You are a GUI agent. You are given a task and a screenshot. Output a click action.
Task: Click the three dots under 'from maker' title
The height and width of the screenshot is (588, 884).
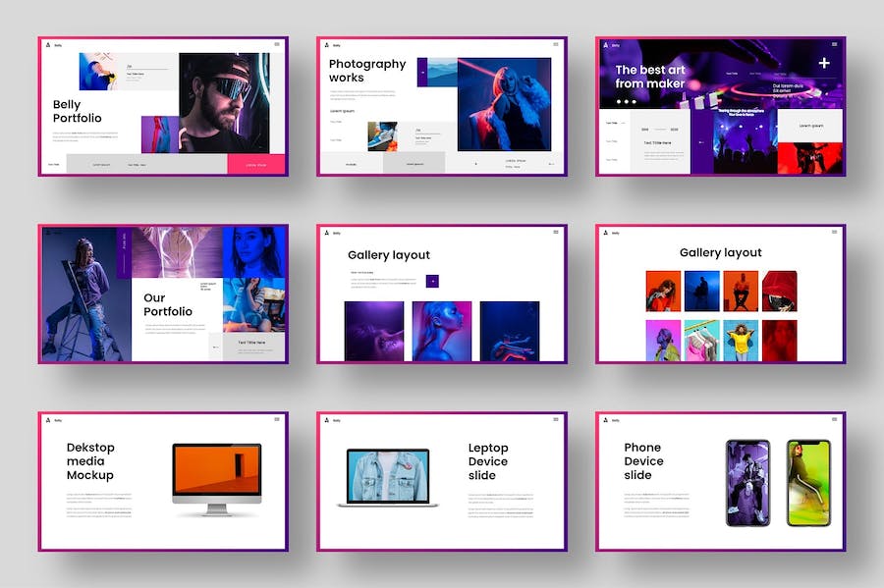625,101
